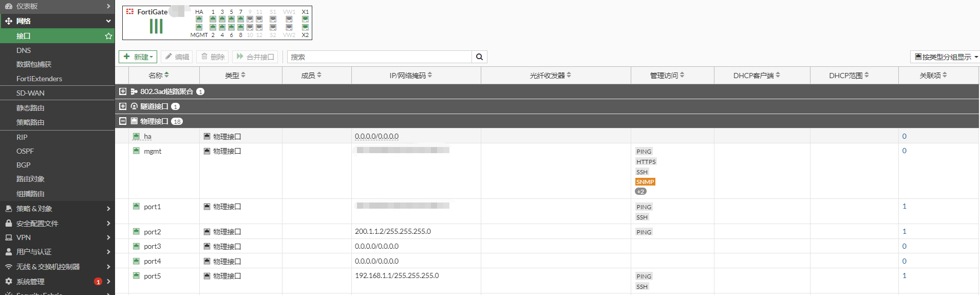
Task: Expand the 隧道接口 group
Action: [x=123, y=106]
